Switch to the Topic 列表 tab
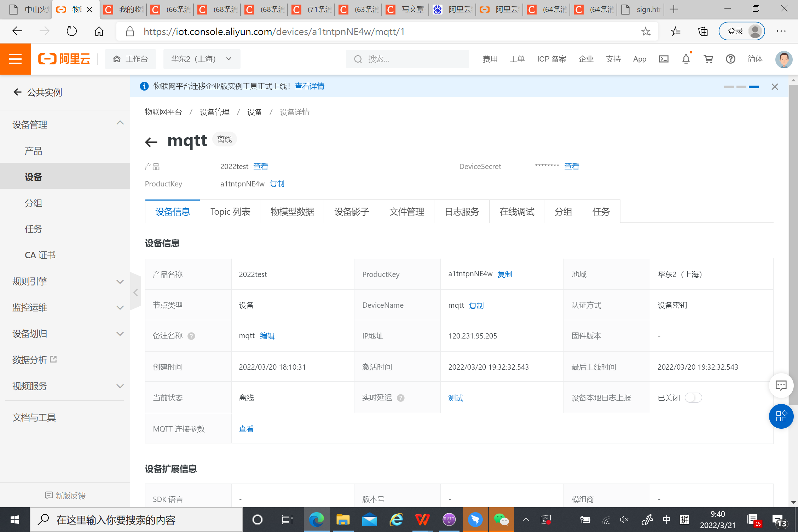 pos(230,212)
